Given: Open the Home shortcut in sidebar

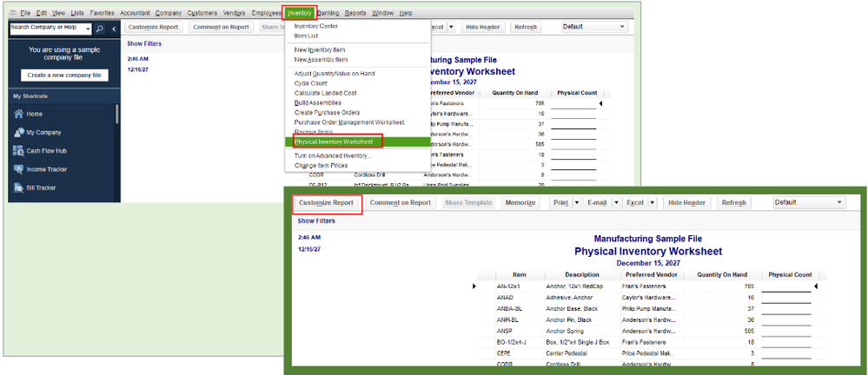Looking at the screenshot, I should click(x=34, y=114).
